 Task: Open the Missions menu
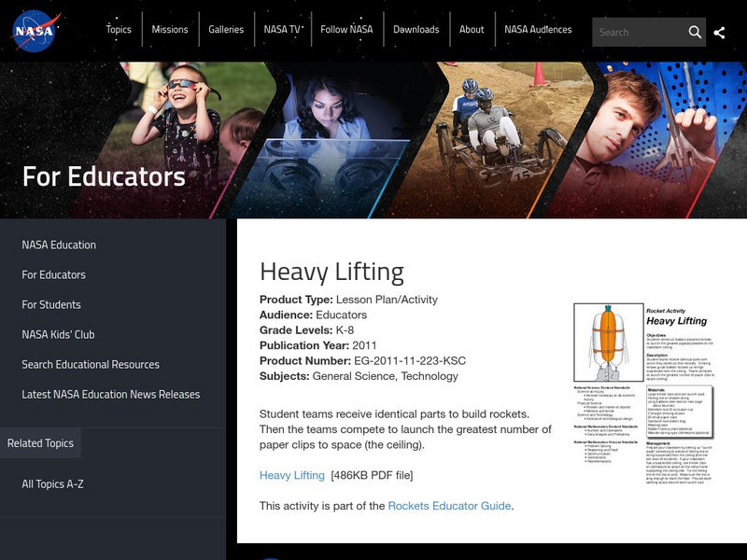(170, 30)
